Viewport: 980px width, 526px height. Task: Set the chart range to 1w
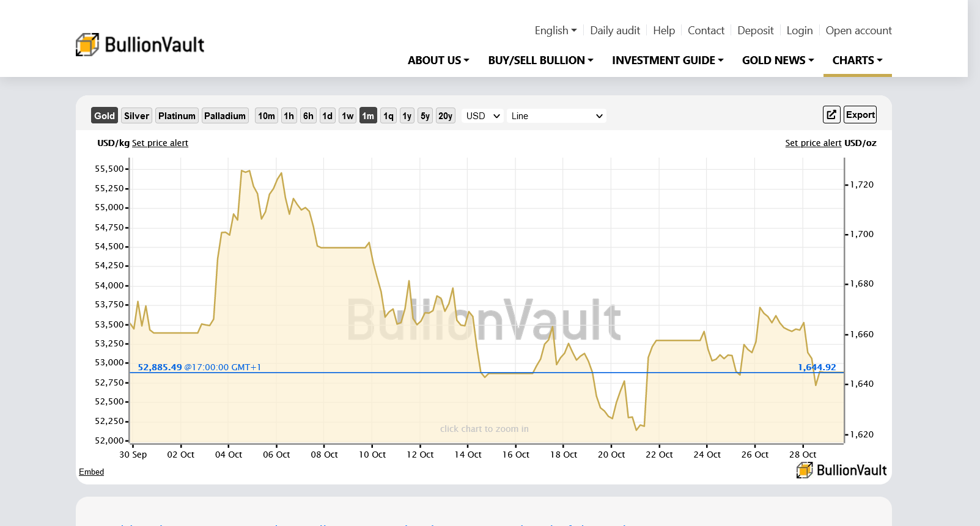point(347,115)
